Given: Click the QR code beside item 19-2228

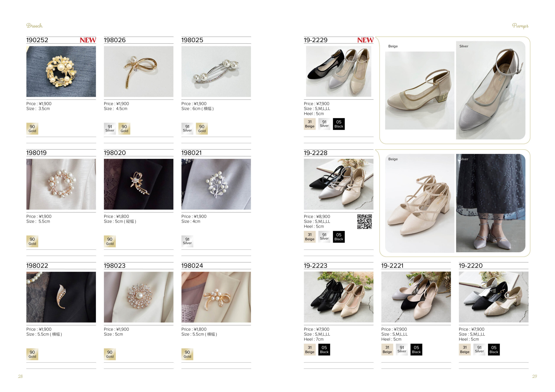Looking at the screenshot, I should click(x=364, y=222).
